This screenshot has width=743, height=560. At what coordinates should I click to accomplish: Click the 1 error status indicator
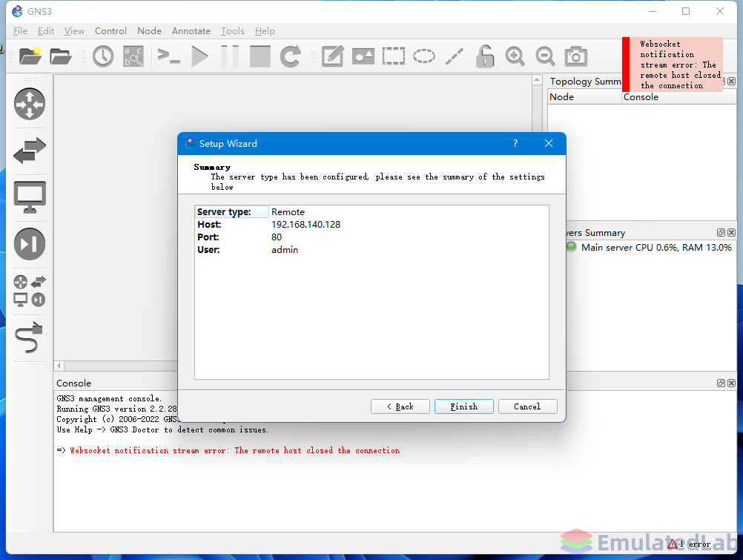689,544
